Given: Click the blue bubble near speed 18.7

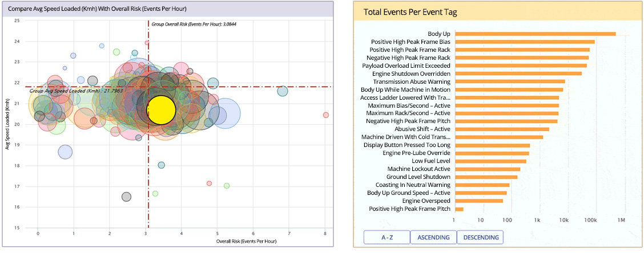Looking at the screenshot, I should tap(65, 152).
